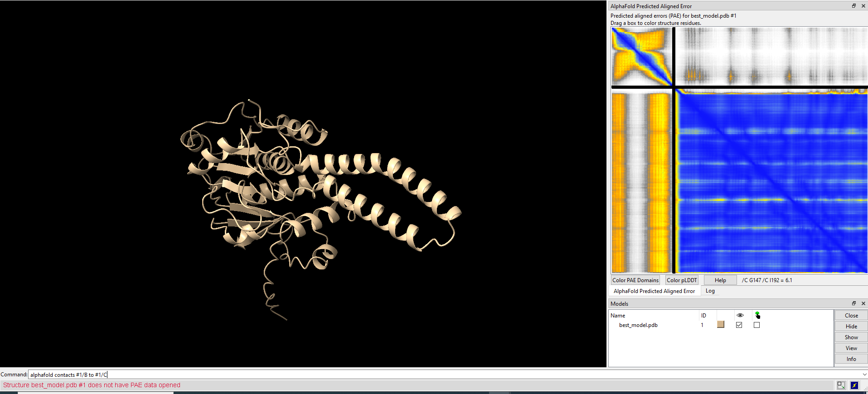Open the best_model.pdb color swatch
868x394 pixels.
coord(721,325)
